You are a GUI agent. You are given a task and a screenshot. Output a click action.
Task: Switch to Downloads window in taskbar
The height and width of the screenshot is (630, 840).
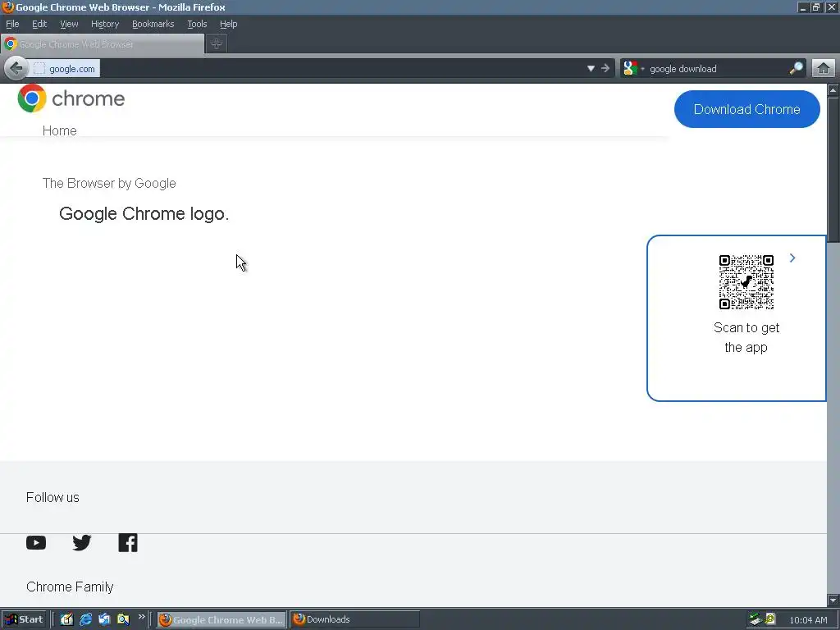(354, 619)
